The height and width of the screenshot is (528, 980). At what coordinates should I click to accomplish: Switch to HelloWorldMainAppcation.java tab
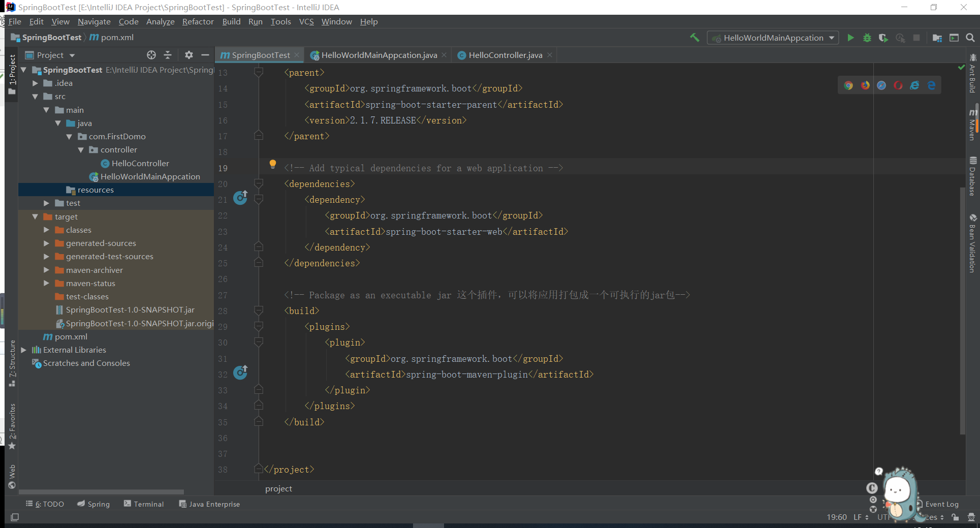(x=378, y=55)
